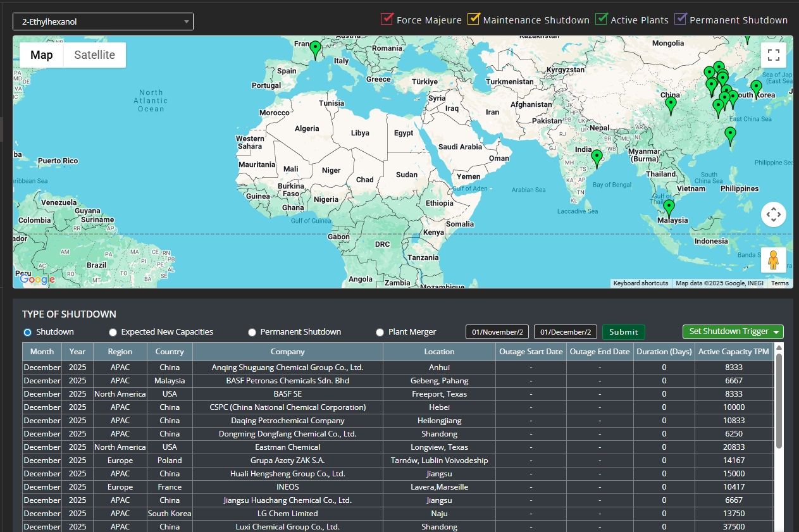Viewport: 799px width, 532px height.
Task: Select the Gebeng, Pahang location cell
Action: coord(440,381)
